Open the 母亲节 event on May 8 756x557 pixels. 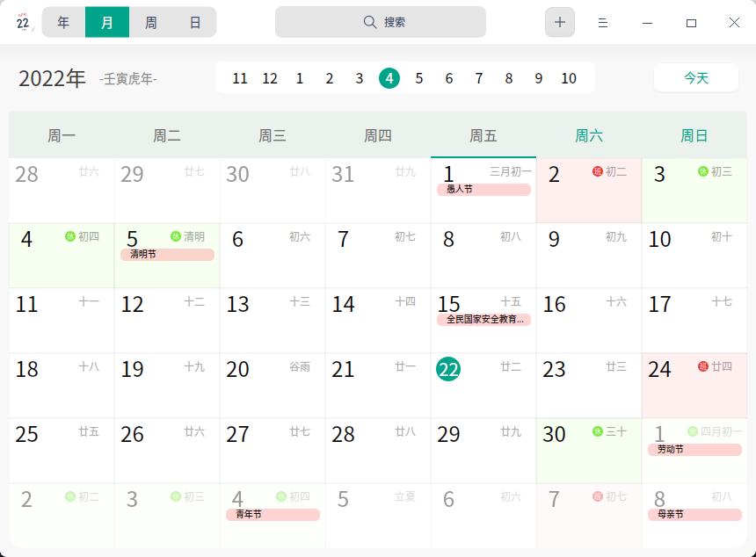click(694, 515)
